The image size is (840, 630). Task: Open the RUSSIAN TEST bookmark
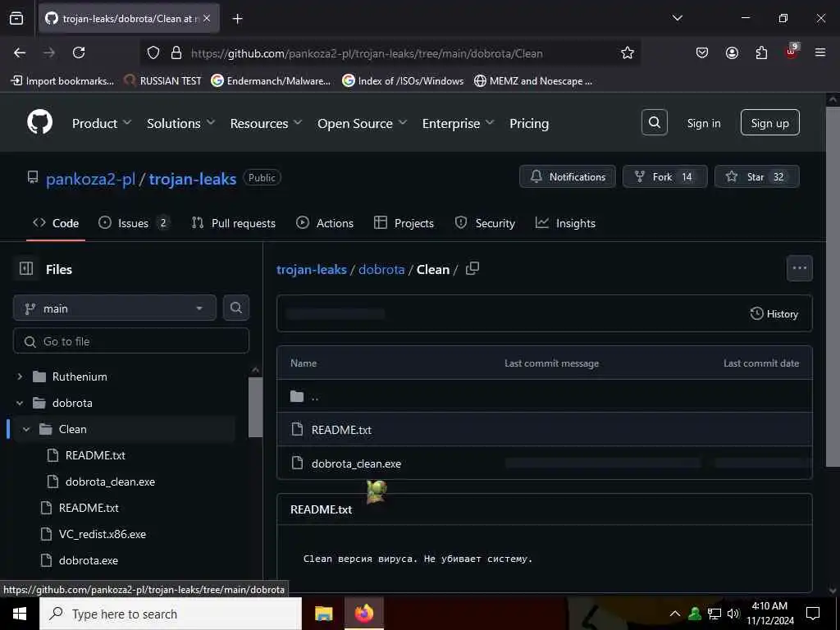click(163, 81)
